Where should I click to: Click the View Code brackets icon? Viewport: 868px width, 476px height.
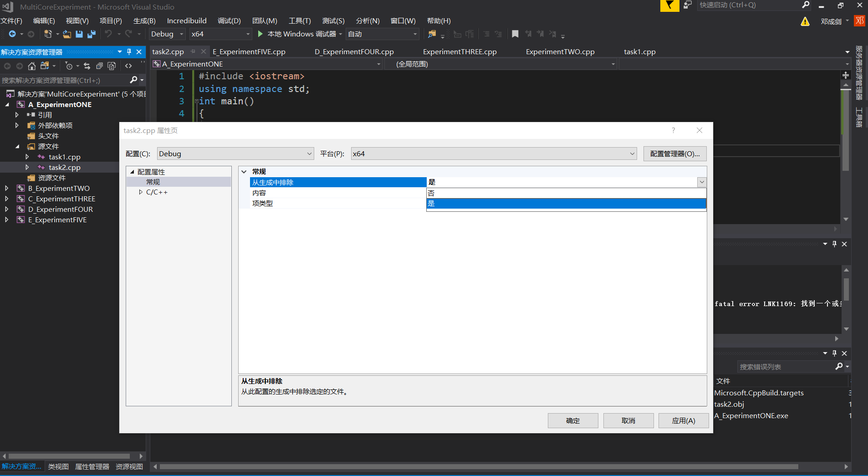[x=128, y=66]
